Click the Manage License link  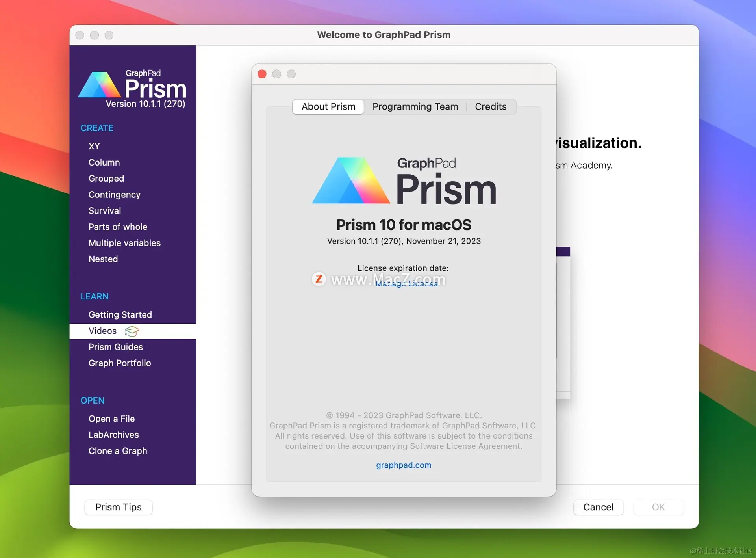click(x=406, y=284)
